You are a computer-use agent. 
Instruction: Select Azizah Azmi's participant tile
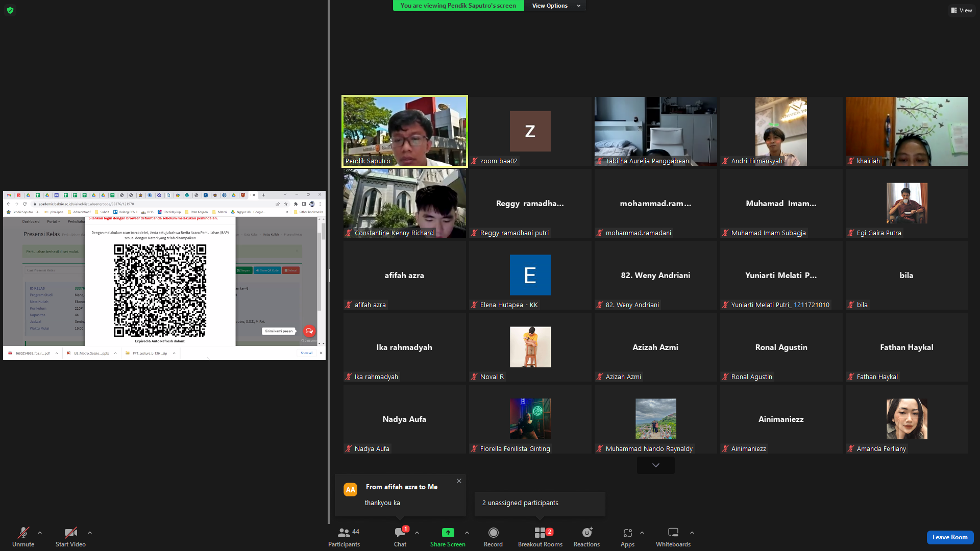[x=656, y=347]
